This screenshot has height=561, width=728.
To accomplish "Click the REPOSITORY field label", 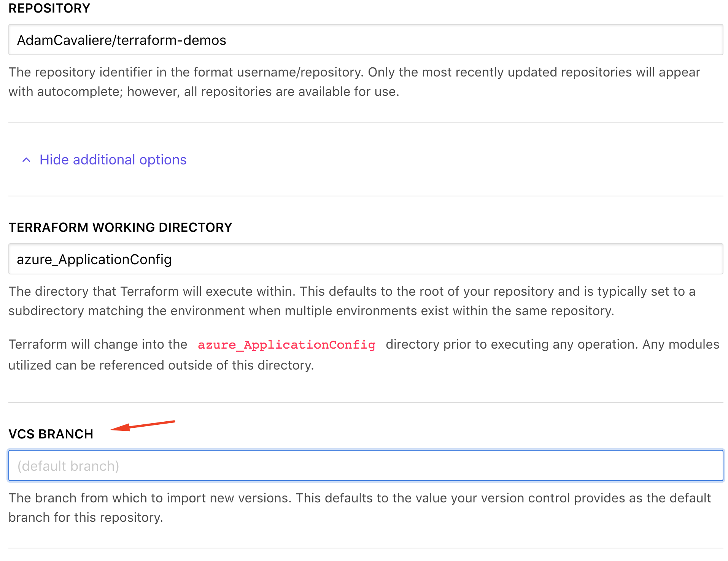I will coord(49,8).
